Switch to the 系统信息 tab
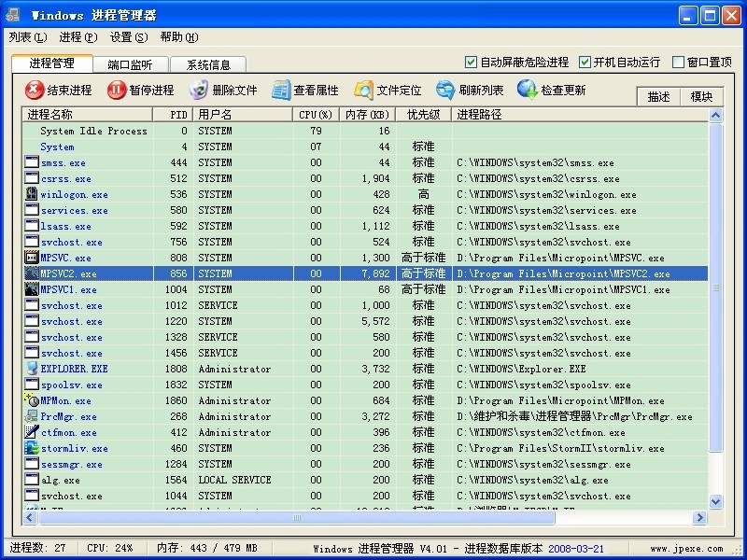 click(x=208, y=64)
